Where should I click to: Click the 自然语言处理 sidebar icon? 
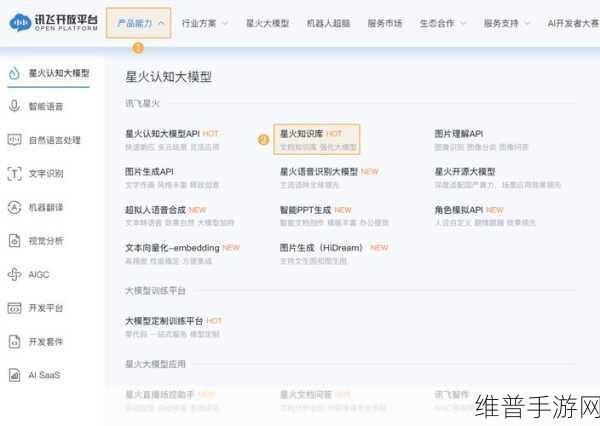click(15, 140)
